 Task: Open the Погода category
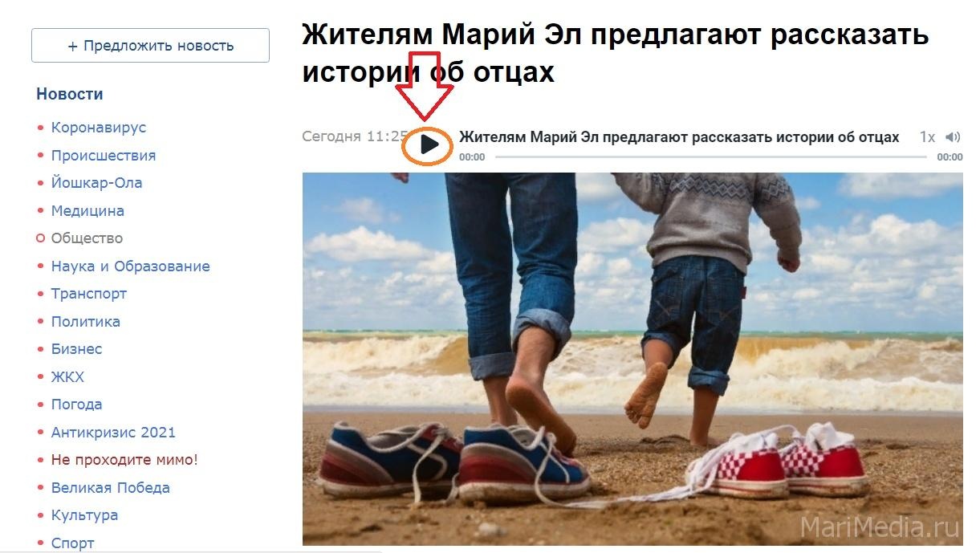tap(76, 405)
